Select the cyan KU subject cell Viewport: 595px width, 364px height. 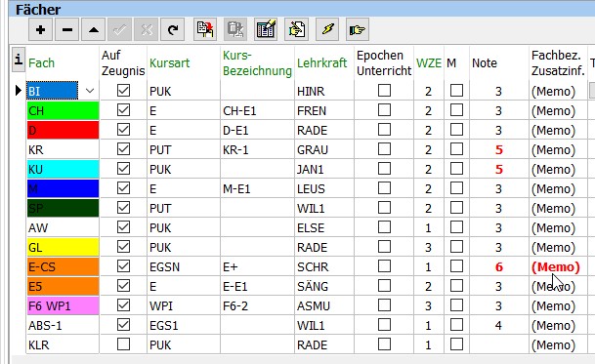(63, 169)
